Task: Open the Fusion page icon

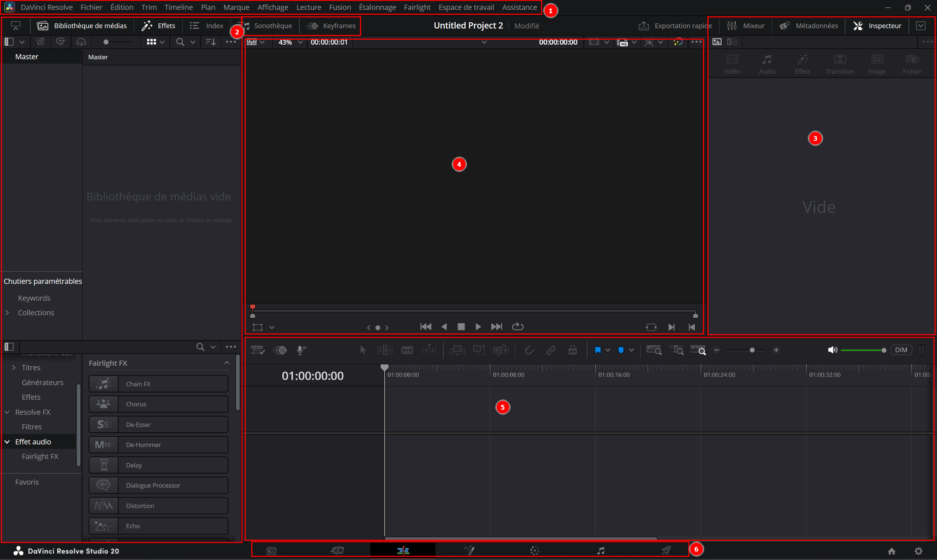Action: pyautogui.click(x=469, y=551)
